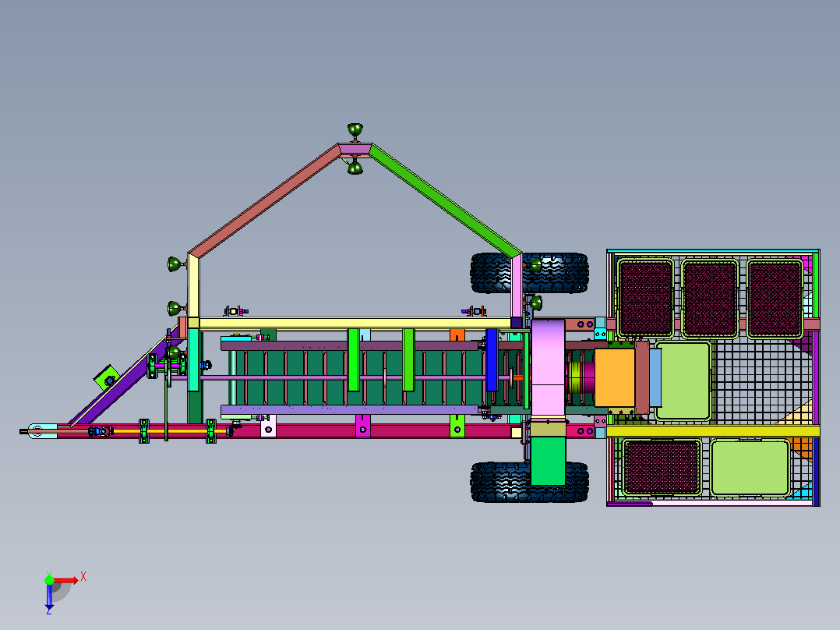Pick the light green panel beside orange box

click(683, 380)
